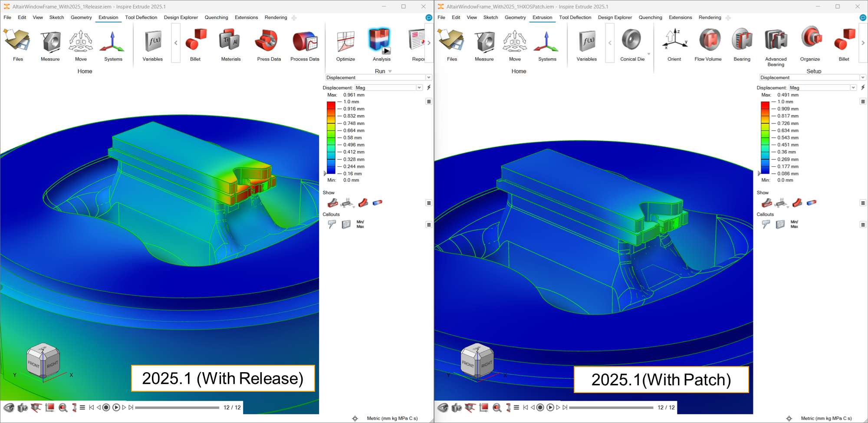Toggle show/hide eye icon in right window
Image resolution: width=868 pixels, height=423 pixels.
(443, 407)
